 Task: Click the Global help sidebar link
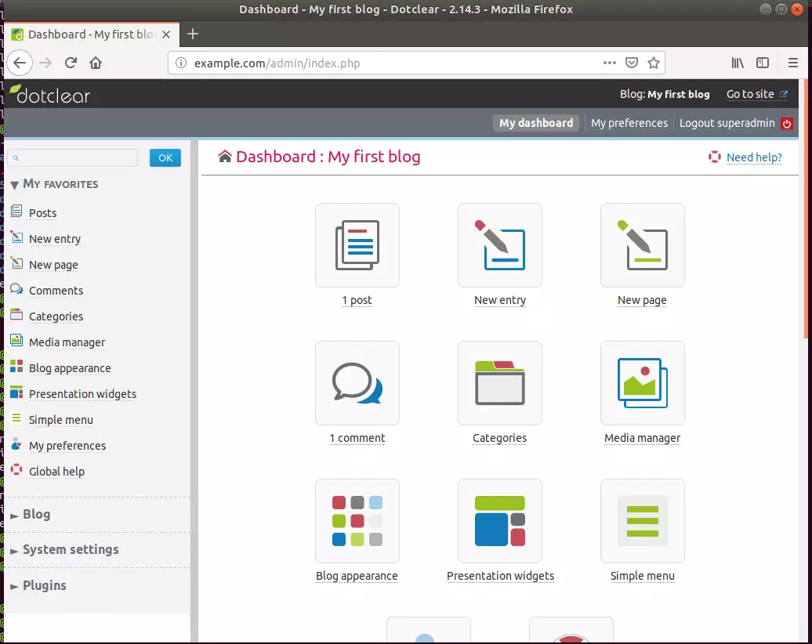(x=56, y=472)
